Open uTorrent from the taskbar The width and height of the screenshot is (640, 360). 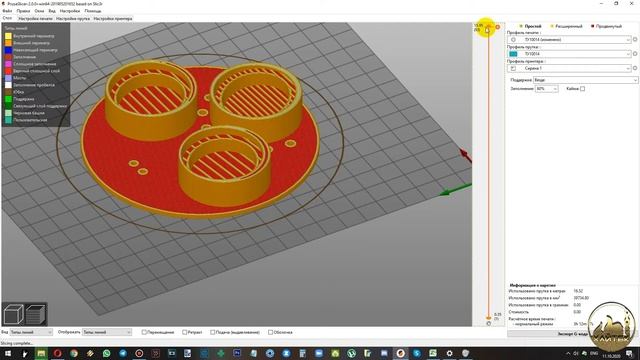coord(351,353)
